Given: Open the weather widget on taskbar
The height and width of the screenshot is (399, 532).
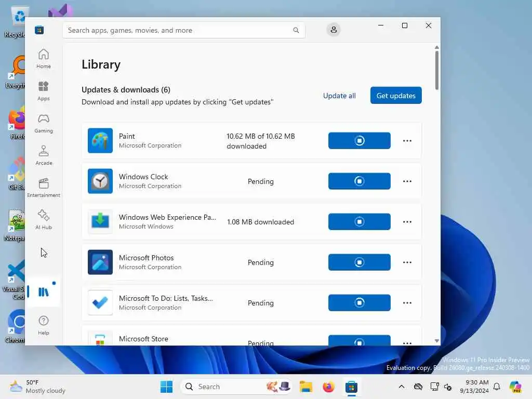Looking at the screenshot, I should [x=37, y=387].
